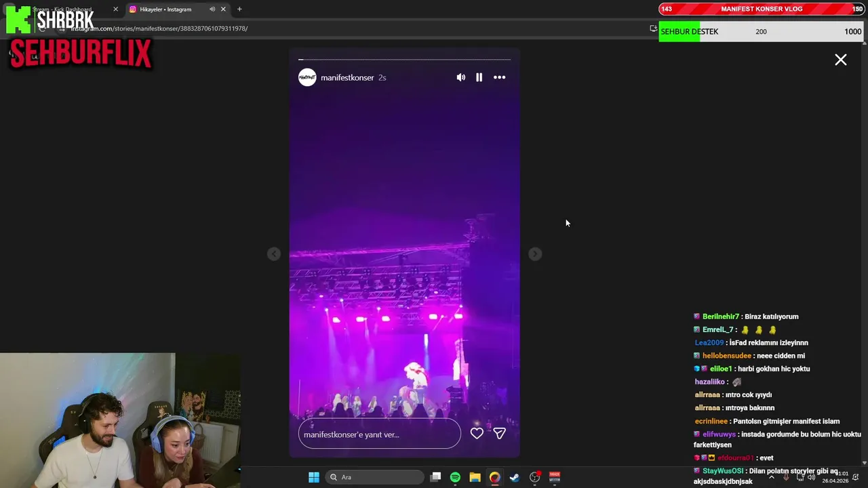This screenshot has width=868, height=488.
Task: Share the story via paper plane icon
Action: pos(499,433)
